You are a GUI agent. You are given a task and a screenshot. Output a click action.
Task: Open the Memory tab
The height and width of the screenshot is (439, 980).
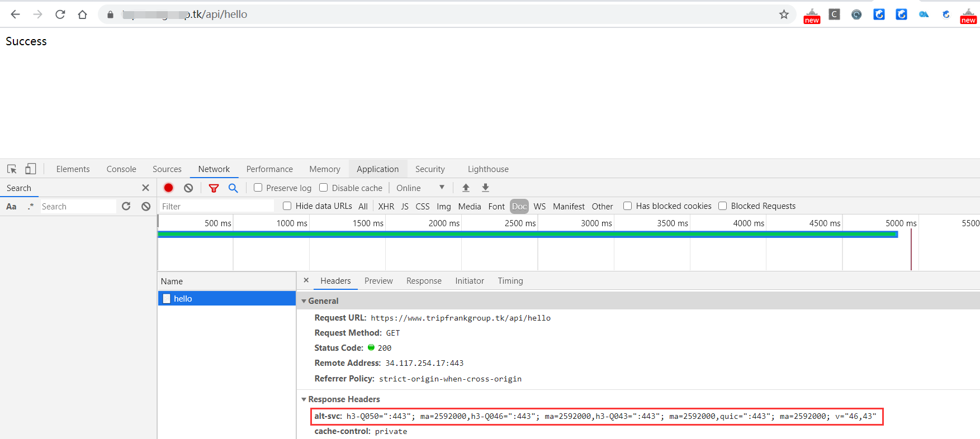pyautogui.click(x=325, y=169)
